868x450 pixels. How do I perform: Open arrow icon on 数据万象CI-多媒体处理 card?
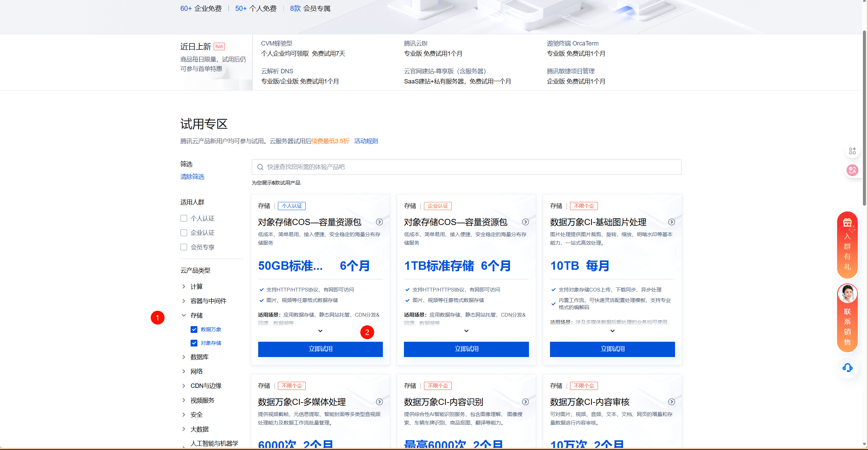point(379,402)
